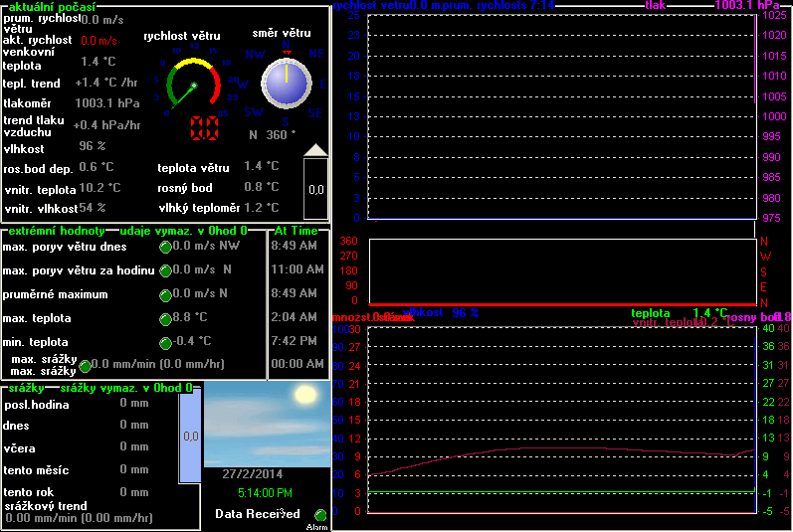Click the blue rain gauge bar showing 0,0
This screenshot has height=532, width=793.
pyautogui.click(x=190, y=438)
